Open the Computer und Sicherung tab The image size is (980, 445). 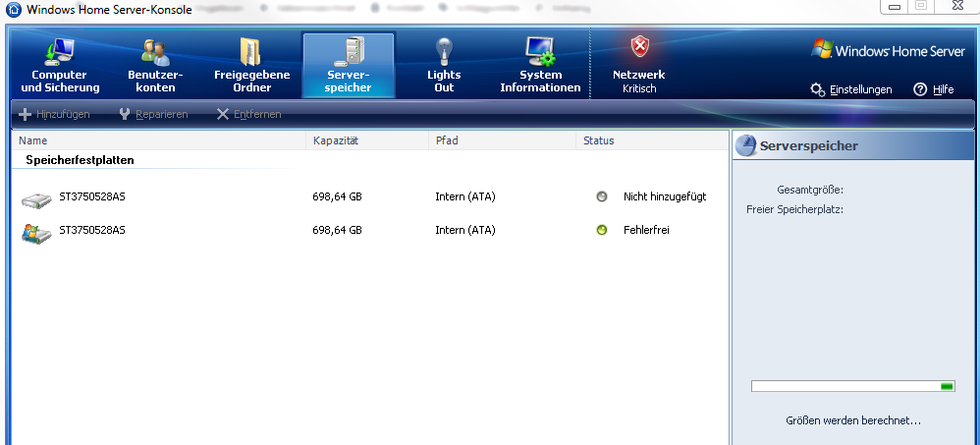click(60, 66)
